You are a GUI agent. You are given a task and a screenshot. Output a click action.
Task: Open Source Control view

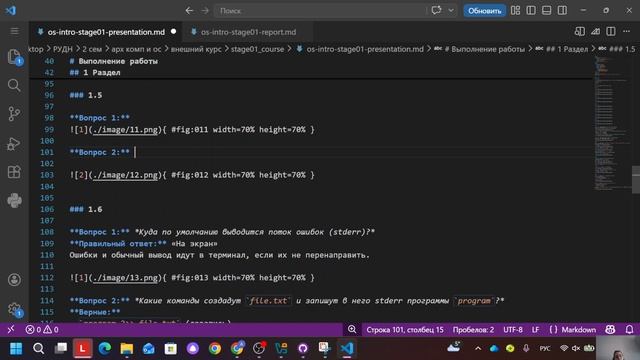(14, 114)
